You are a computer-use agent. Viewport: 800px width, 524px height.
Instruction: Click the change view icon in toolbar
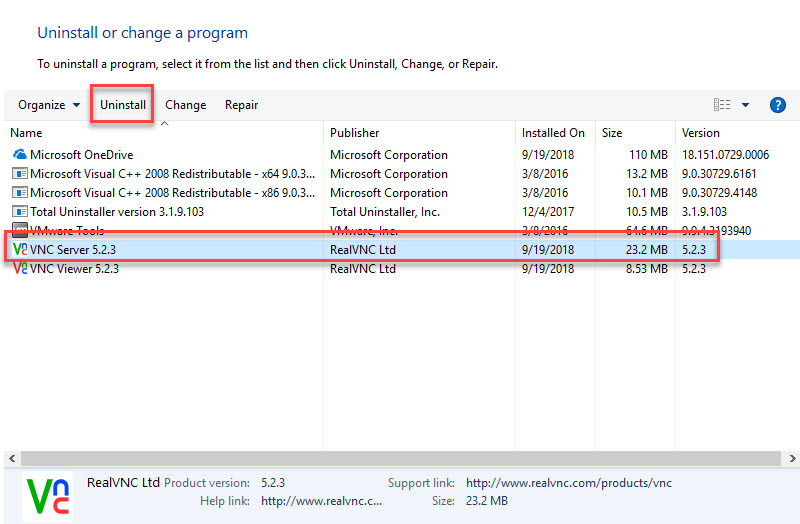[721, 105]
